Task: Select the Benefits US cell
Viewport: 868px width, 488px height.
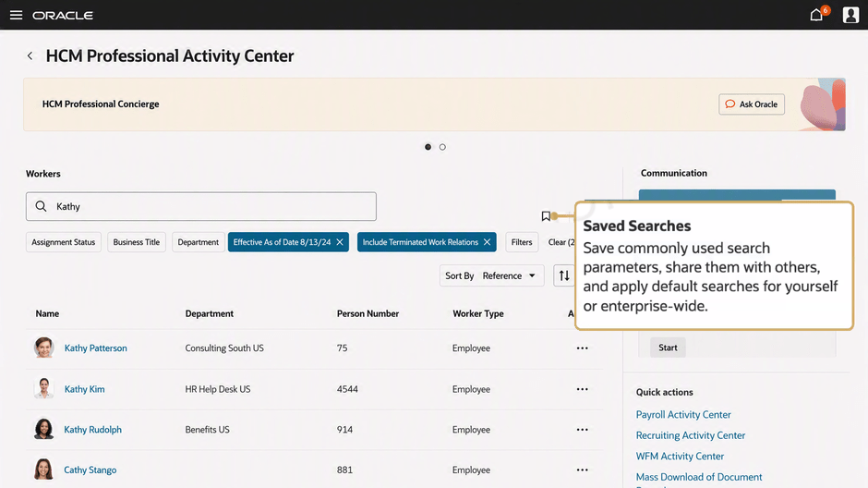Action: [x=207, y=429]
